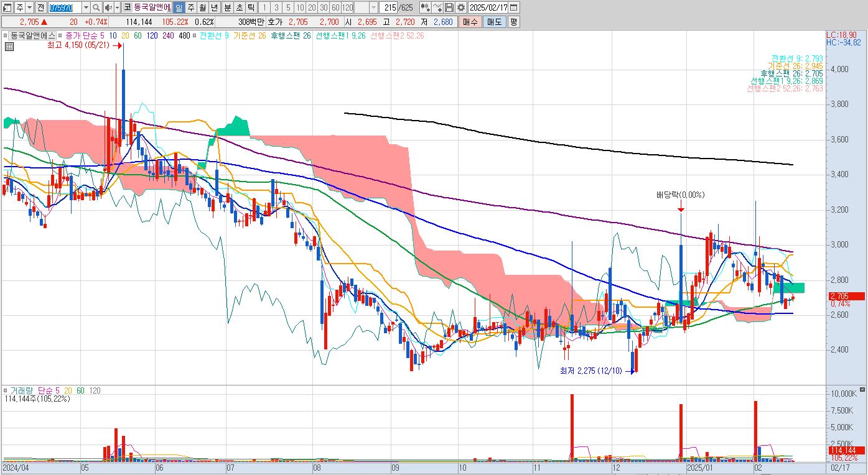The width and height of the screenshot is (868, 475).
Task: Click the 전 button beside stock code
Action: coord(40,7)
